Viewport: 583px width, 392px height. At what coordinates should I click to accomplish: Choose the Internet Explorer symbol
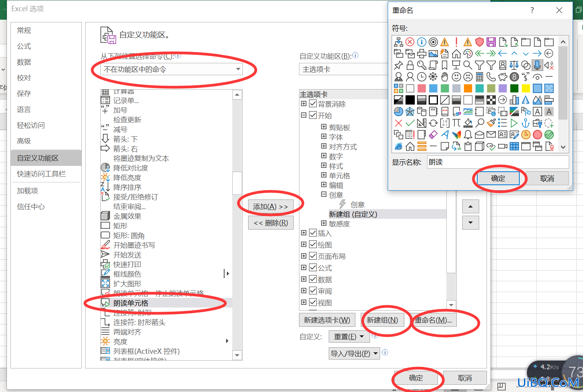pyautogui.click(x=399, y=146)
